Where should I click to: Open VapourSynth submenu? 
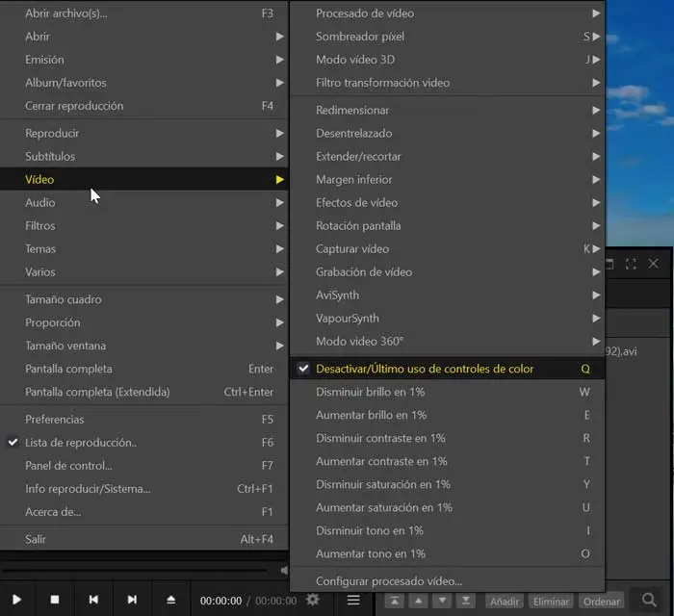pos(448,319)
